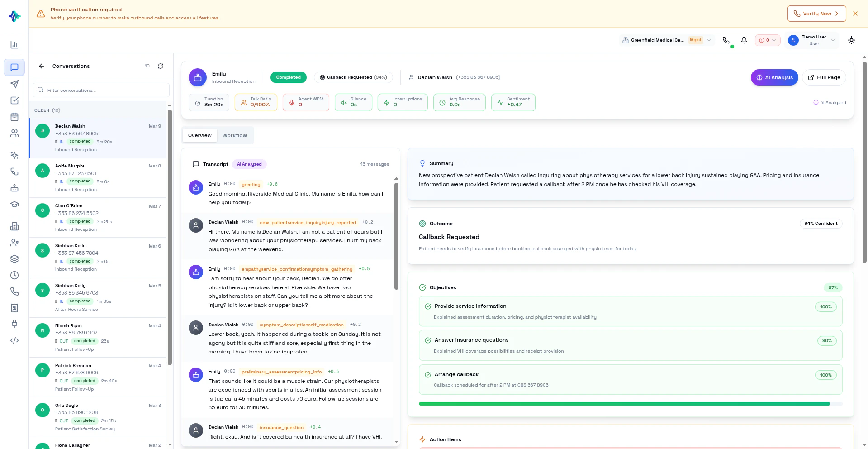Expand the Greenfield Medical Centre organization dropdown
This screenshot has width=868, height=449.
coord(667,40)
